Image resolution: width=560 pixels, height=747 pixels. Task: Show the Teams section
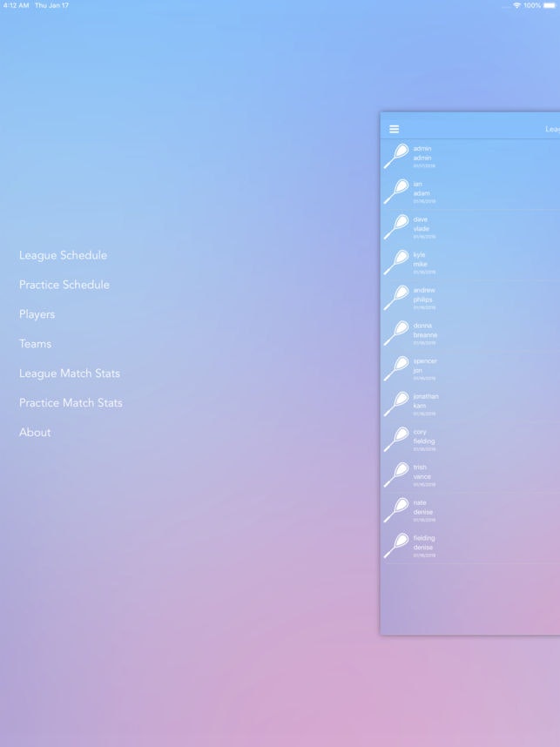pyautogui.click(x=35, y=344)
